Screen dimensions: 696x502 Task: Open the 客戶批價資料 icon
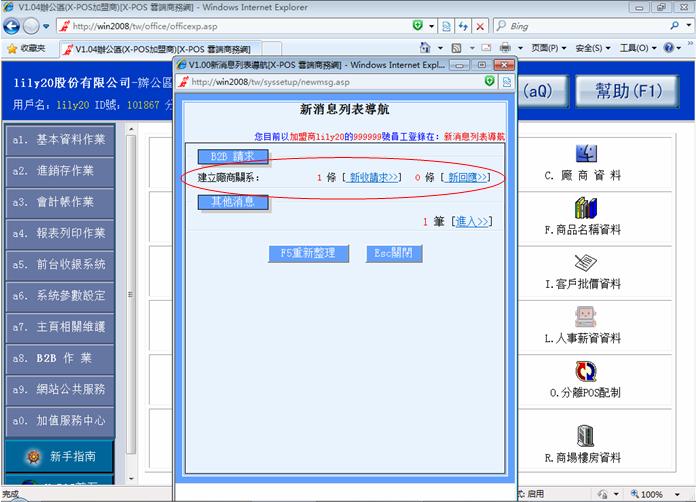coord(585,263)
